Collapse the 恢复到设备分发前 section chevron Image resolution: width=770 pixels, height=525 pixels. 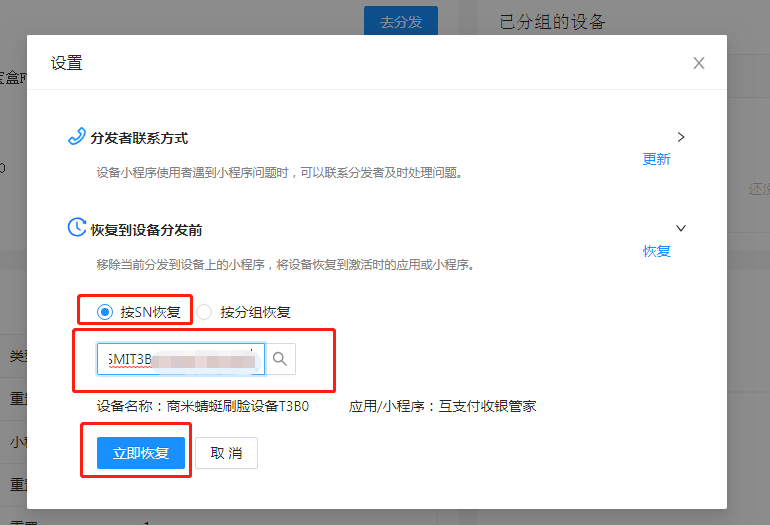[681, 228]
